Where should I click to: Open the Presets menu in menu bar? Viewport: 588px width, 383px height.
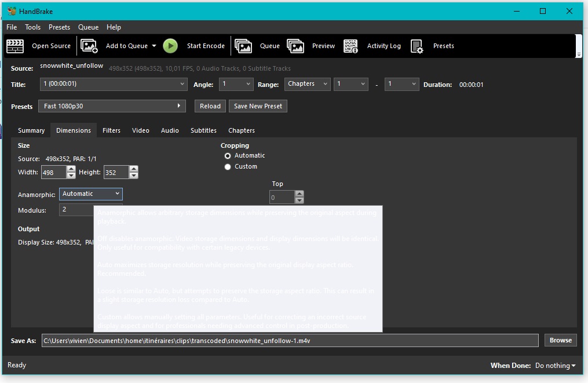(59, 27)
